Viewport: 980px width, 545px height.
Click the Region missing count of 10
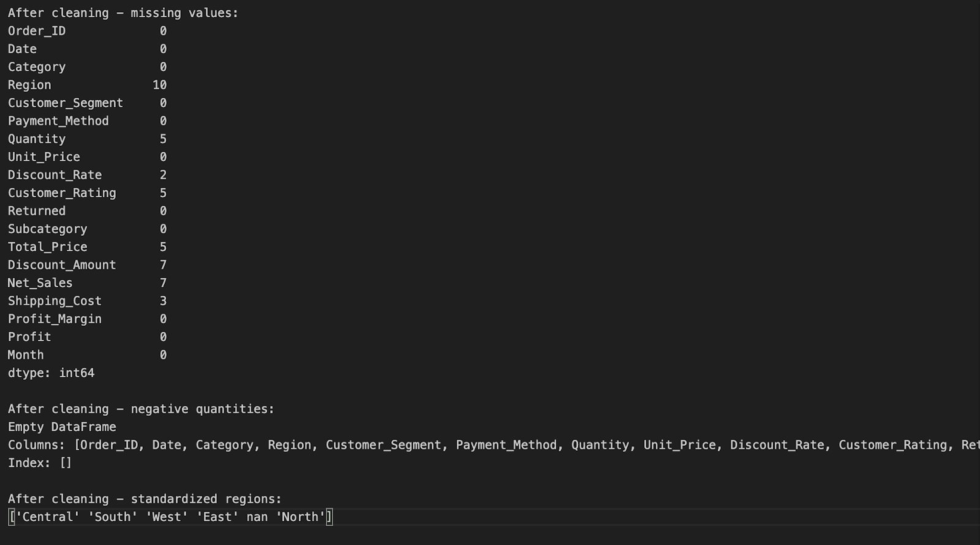(159, 85)
